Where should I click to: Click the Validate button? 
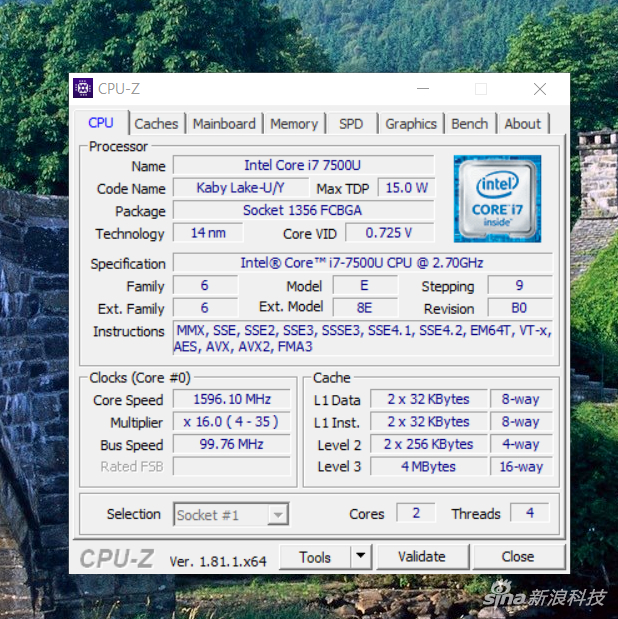tap(422, 557)
